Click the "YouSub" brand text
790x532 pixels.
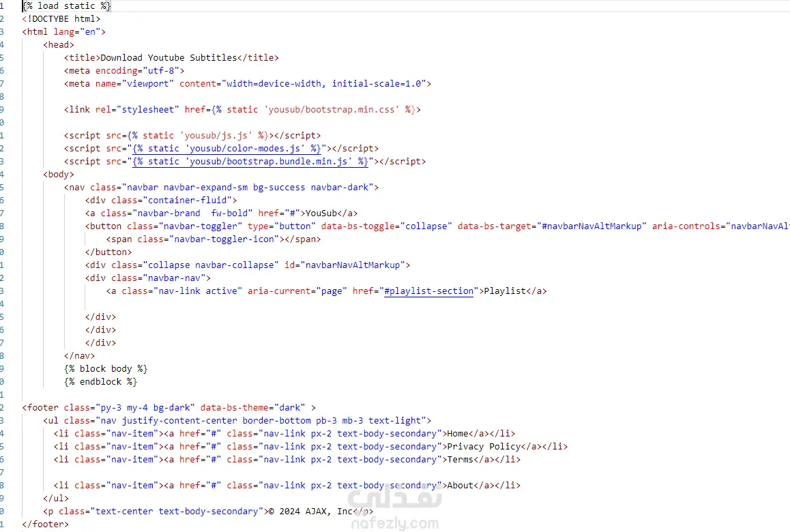(x=321, y=213)
